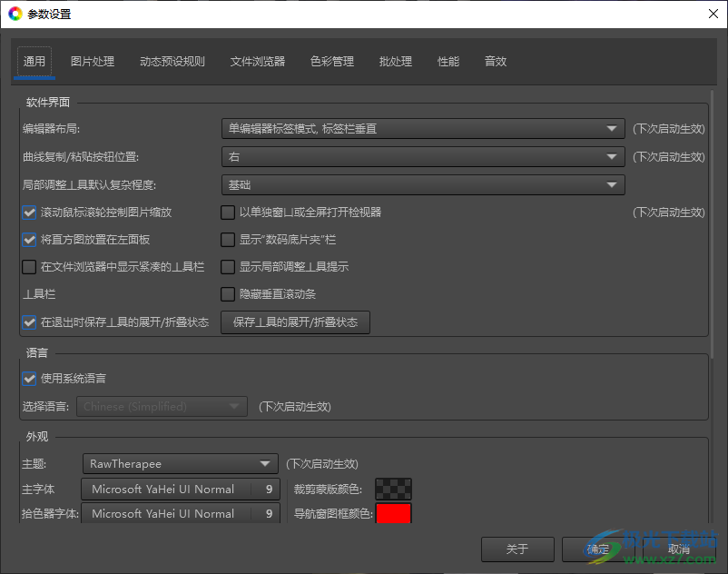The image size is (728, 574).
Task: Go to the 批处理 tab
Action: coord(396,61)
